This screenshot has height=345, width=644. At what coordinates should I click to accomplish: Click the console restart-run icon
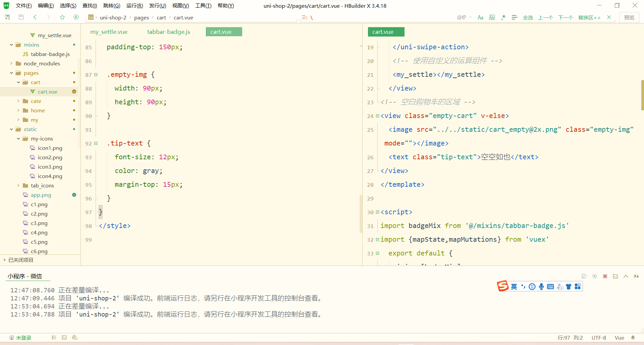584,276
